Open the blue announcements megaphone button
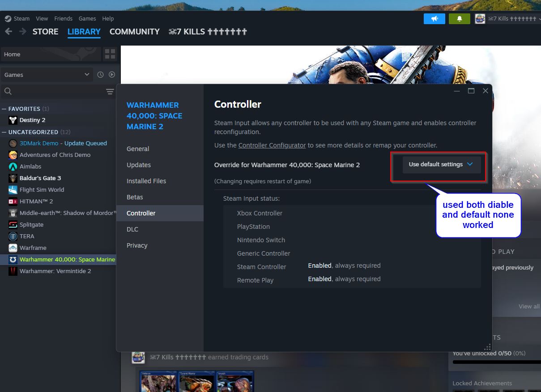The height and width of the screenshot is (392, 541). [x=434, y=19]
